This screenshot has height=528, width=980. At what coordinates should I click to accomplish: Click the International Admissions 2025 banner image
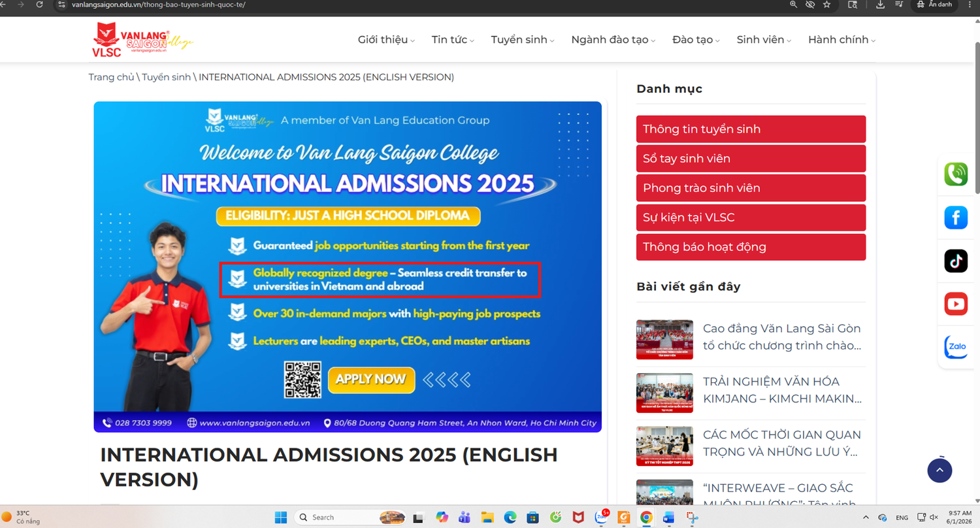(x=348, y=267)
